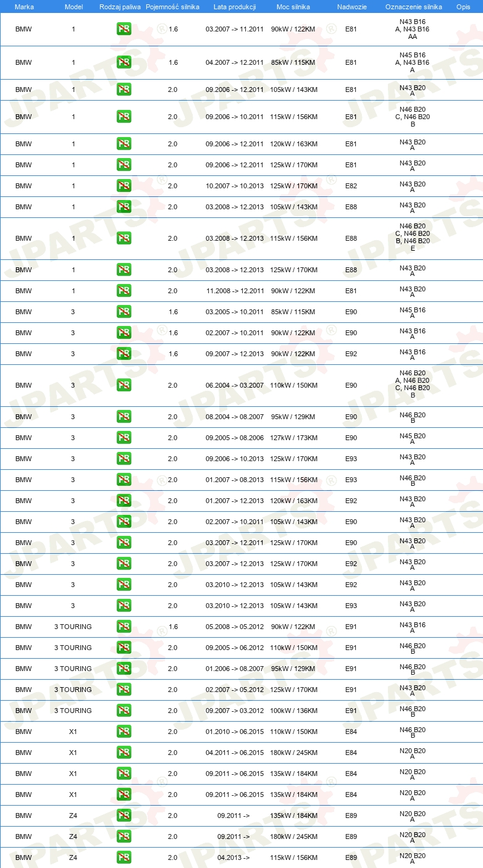
Task: Click production dates 09.2006 -> 10.2013
Action: [235, 459]
